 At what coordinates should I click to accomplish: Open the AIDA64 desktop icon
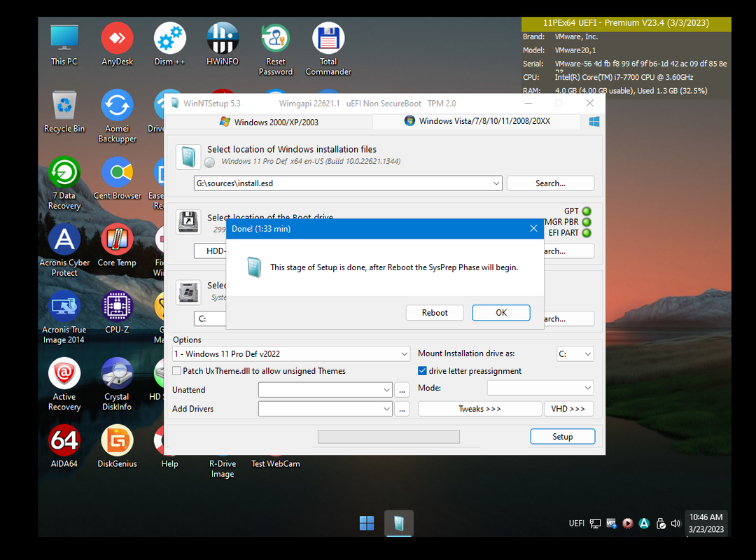pos(64,447)
